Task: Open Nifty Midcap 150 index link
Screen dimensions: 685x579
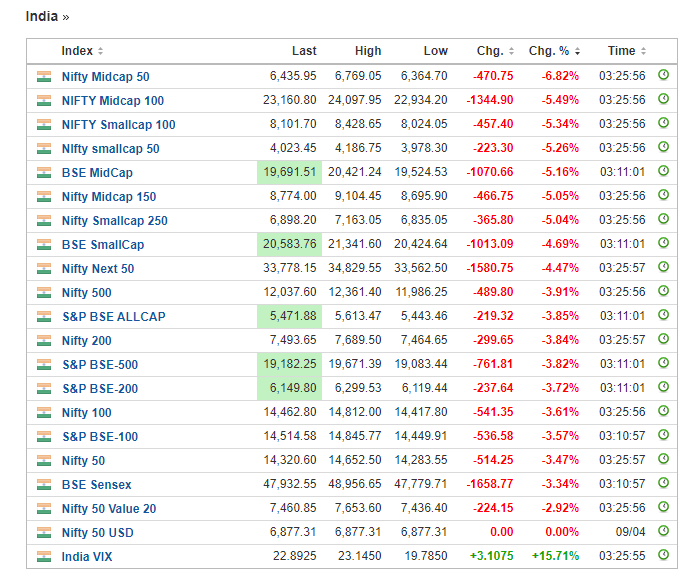Action: point(109,197)
